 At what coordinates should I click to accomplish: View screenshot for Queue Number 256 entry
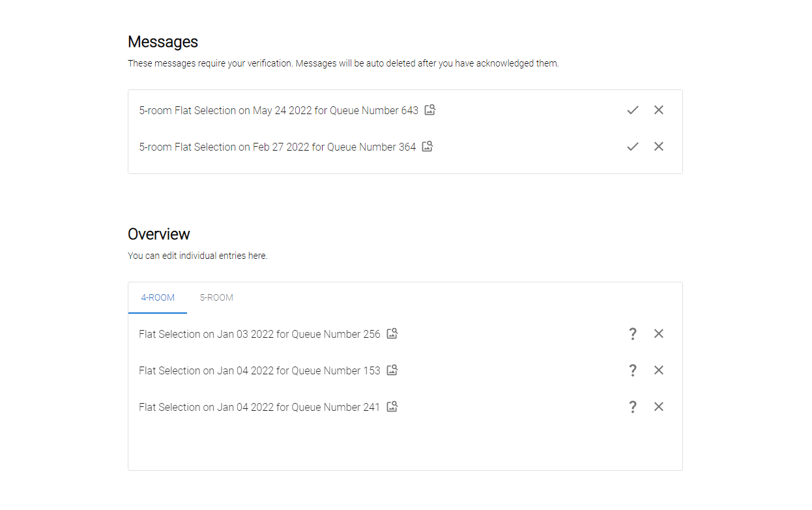[392, 333]
